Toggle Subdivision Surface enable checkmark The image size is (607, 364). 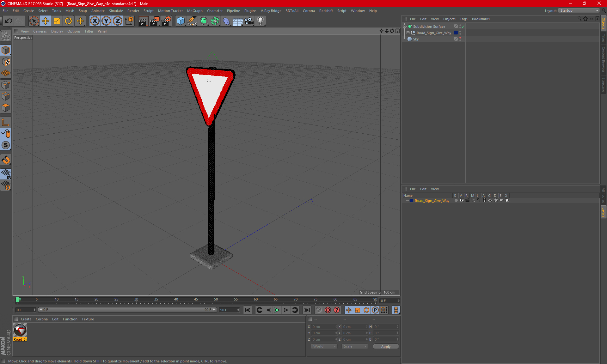coord(463,27)
